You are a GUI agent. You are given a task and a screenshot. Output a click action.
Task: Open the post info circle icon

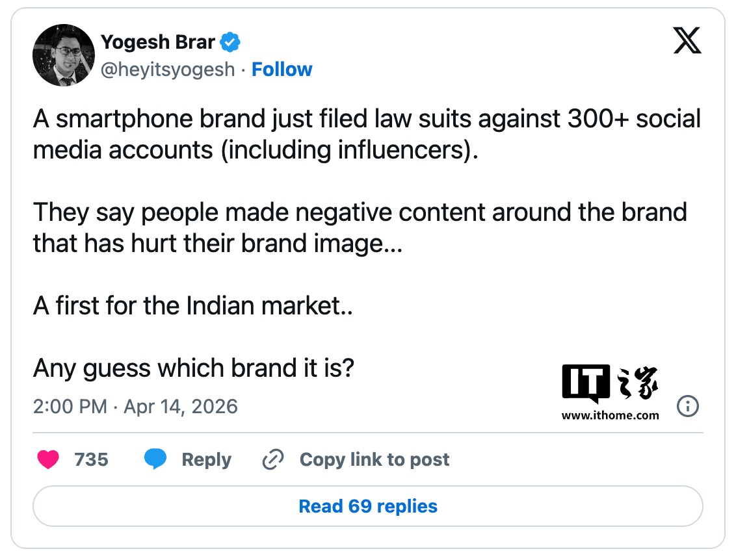click(687, 407)
